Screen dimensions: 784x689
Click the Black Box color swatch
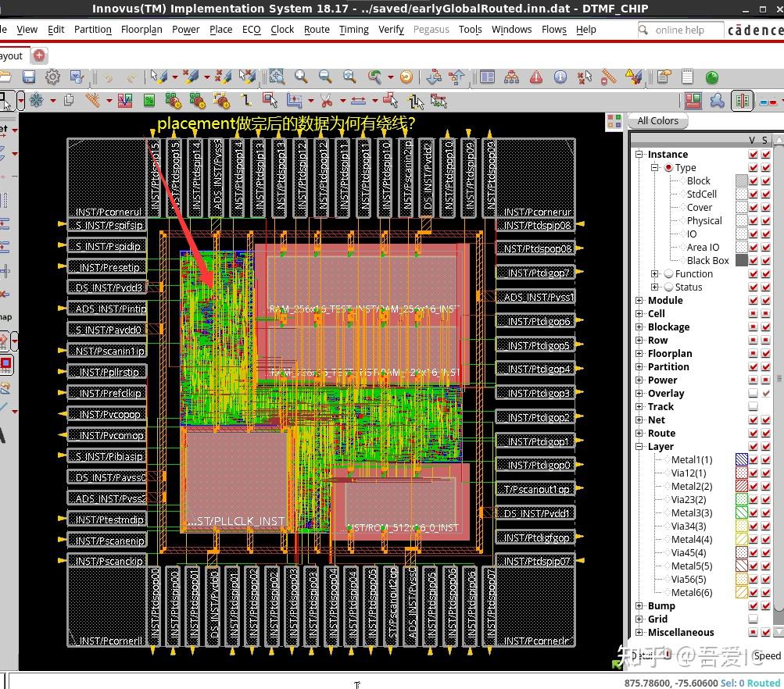741,261
